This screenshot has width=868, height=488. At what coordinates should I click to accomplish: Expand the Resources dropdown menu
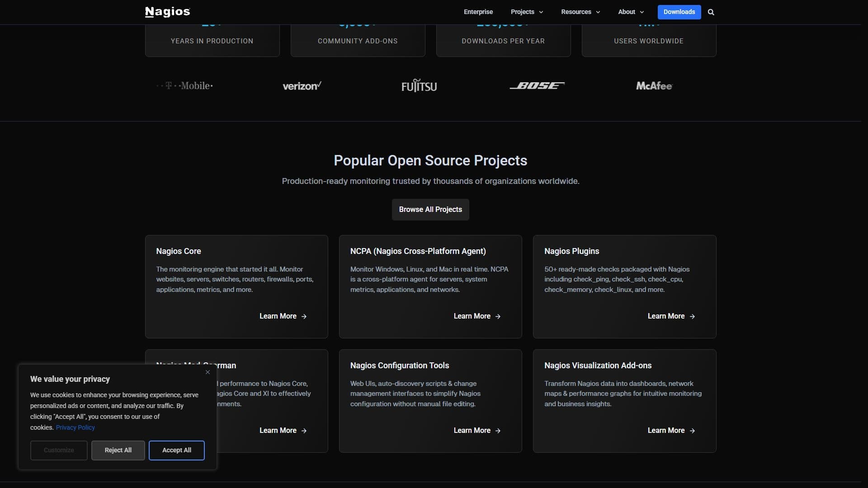pyautogui.click(x=580, y=12)
